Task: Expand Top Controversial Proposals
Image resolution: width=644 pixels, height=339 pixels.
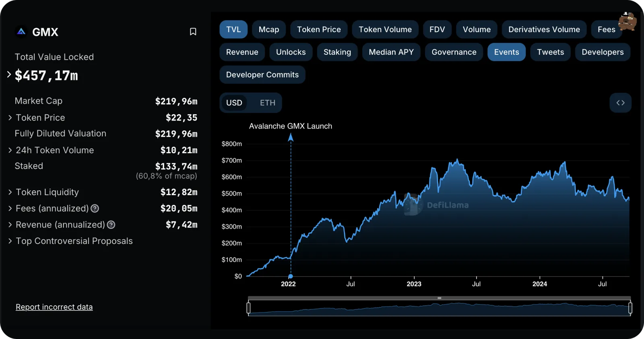Action: (10, 241)
